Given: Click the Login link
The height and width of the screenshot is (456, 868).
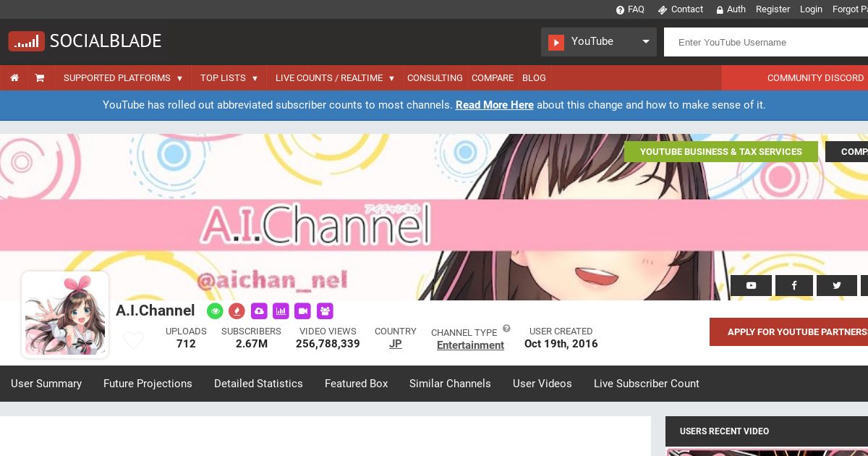Looking at the screenshot, I should (811, 9).
